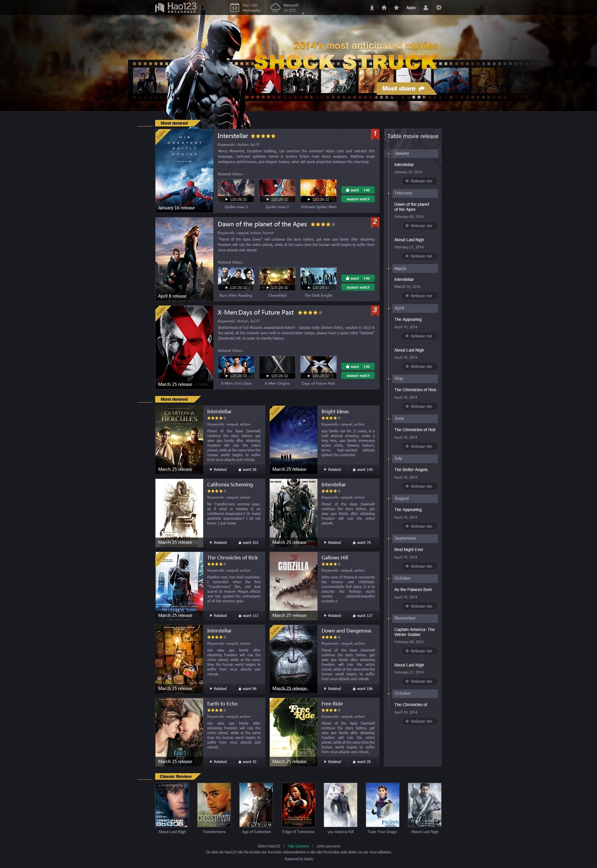Viewport: 597px width, 868px height.
Task: Click want 146 thumbs-up on Bright Ideas card
Action: click(x=362, y=470)
